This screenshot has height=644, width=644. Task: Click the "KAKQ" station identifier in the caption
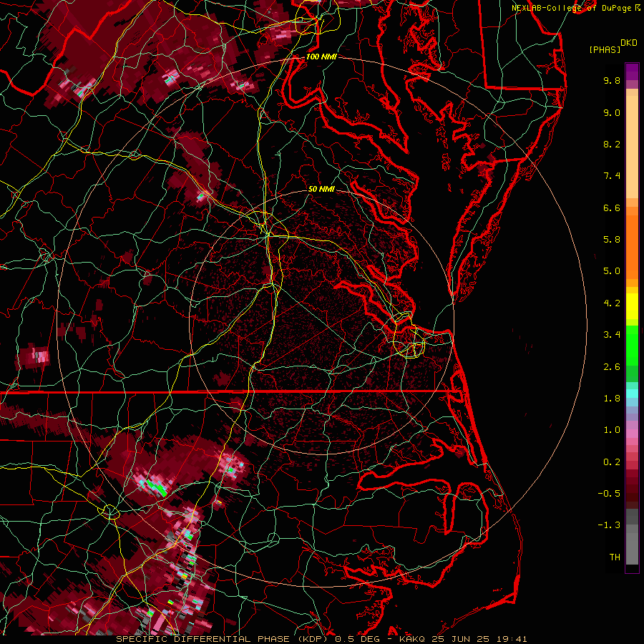pos(412,639)
